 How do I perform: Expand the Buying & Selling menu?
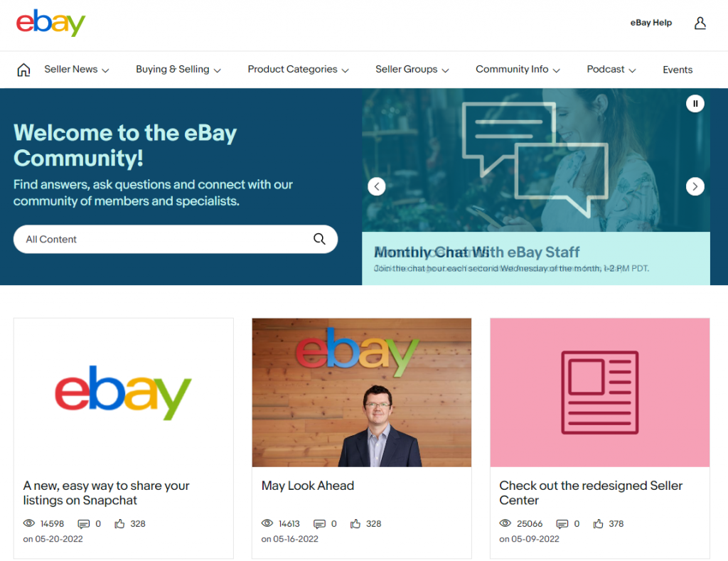(x=178, y=69)
